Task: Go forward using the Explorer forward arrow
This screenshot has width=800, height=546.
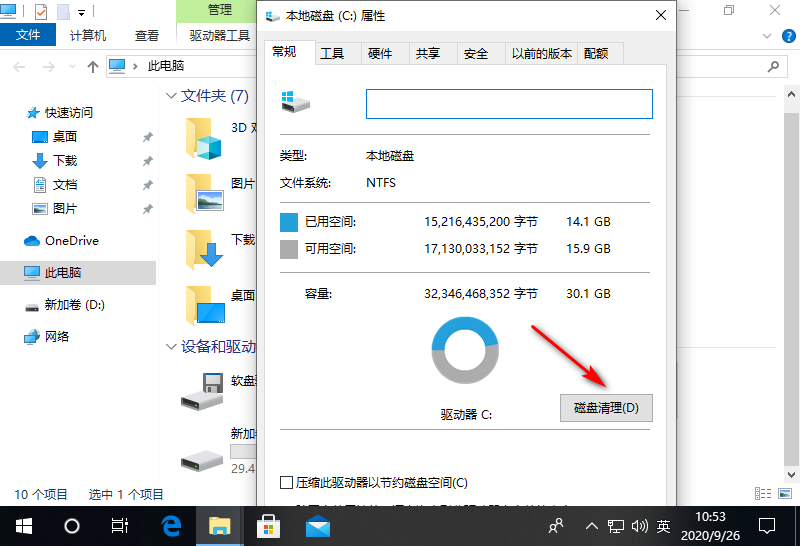Action: click(49, 67)
